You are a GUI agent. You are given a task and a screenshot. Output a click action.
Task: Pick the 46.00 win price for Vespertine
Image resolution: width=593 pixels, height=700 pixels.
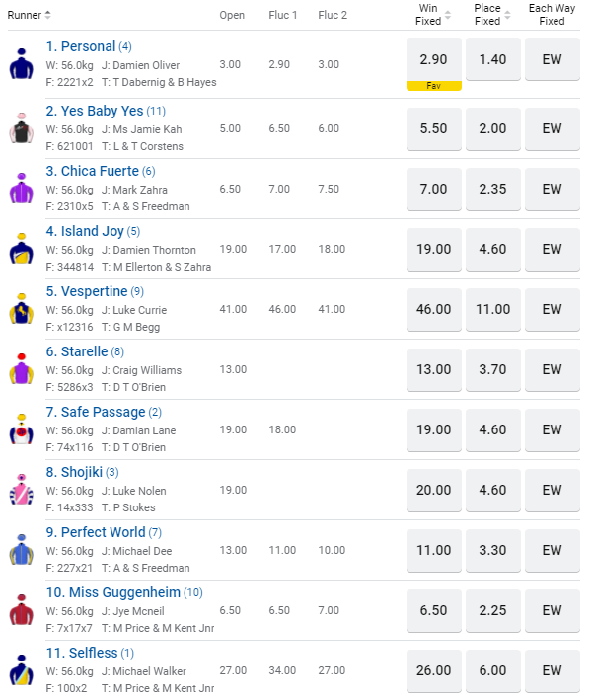(x=433, y=309)
